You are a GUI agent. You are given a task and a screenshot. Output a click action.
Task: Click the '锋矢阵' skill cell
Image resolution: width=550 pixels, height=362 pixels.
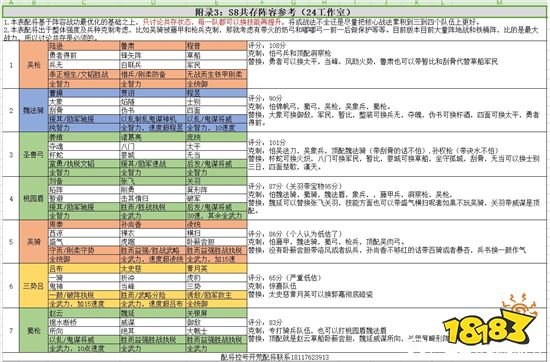pos(152,55)
